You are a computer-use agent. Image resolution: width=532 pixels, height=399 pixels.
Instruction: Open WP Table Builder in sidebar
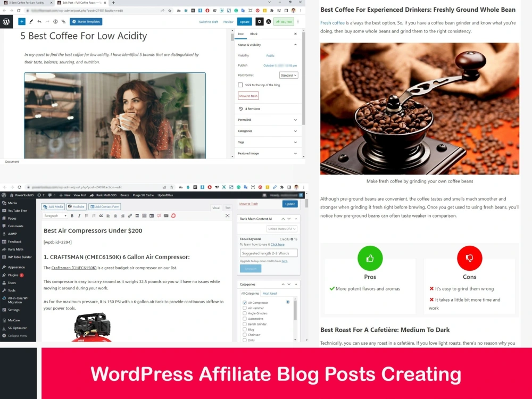17,257
